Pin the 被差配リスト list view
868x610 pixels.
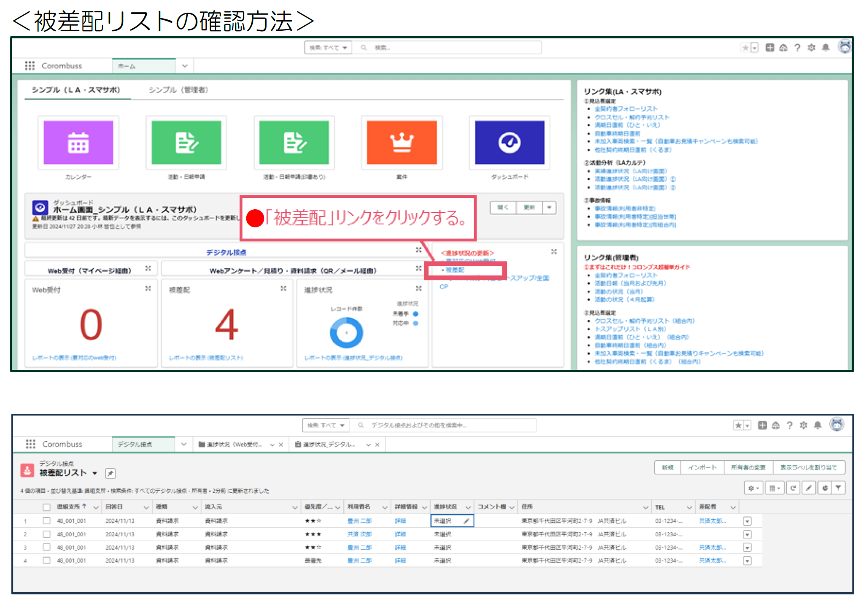pos(110,473)
